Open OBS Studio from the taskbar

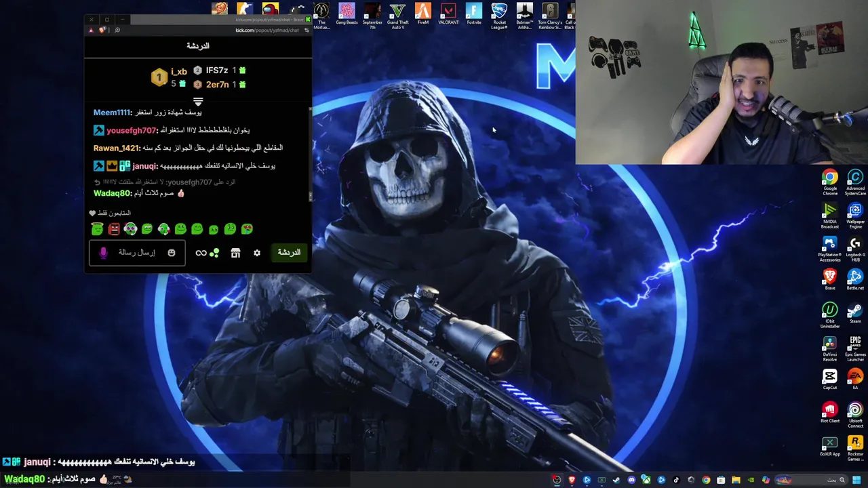(557, 480)
